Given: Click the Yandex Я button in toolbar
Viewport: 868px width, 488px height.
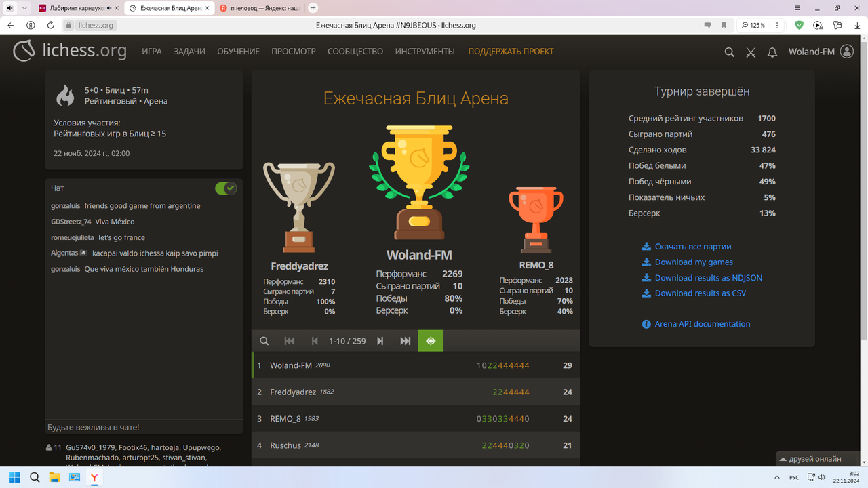Looking at the screenshot, I should pos(31,25).
